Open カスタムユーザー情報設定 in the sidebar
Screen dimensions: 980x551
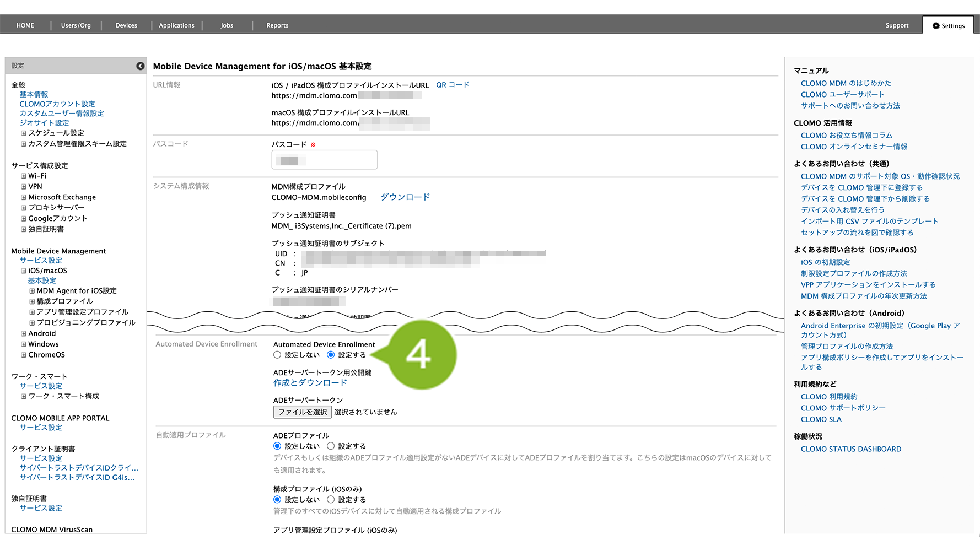click(62, 114)
